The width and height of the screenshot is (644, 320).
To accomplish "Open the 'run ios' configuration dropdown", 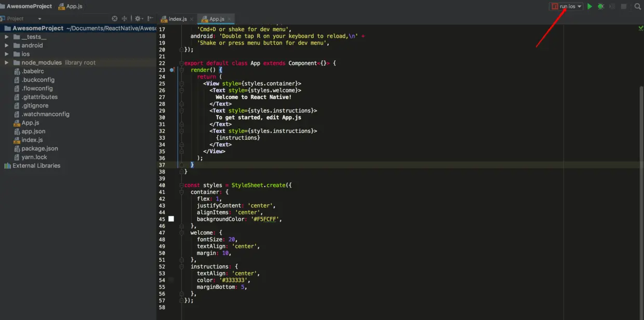I will click(x=567, y=6).
